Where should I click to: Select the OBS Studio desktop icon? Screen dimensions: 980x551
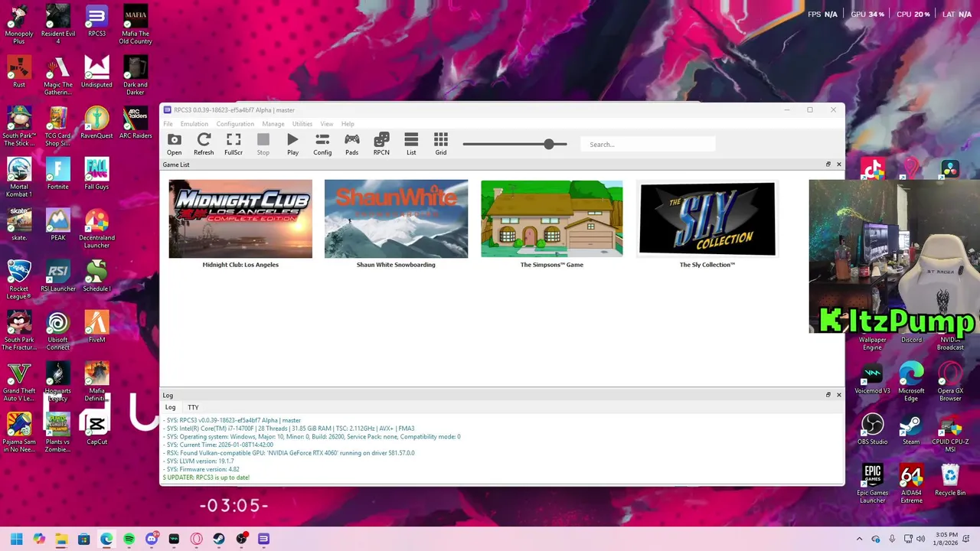[872, 429]
